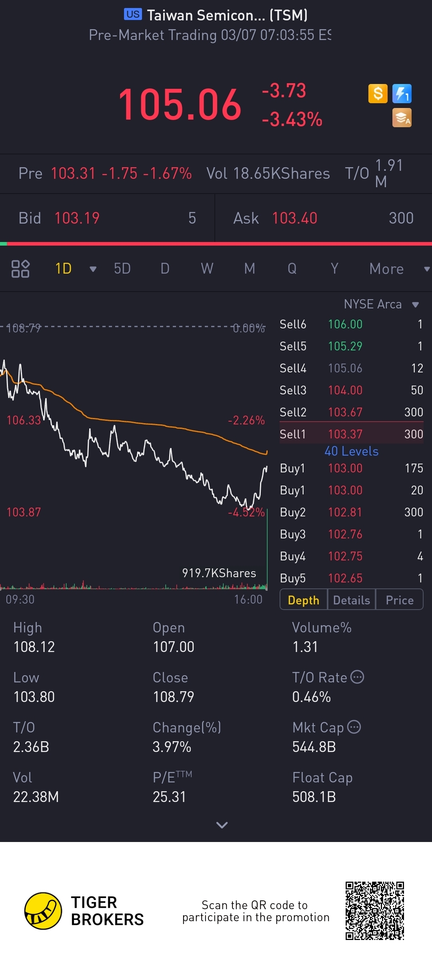Tap info icon next to Mkt Cap
Viewport: 432px width, 980px height.
354,727
